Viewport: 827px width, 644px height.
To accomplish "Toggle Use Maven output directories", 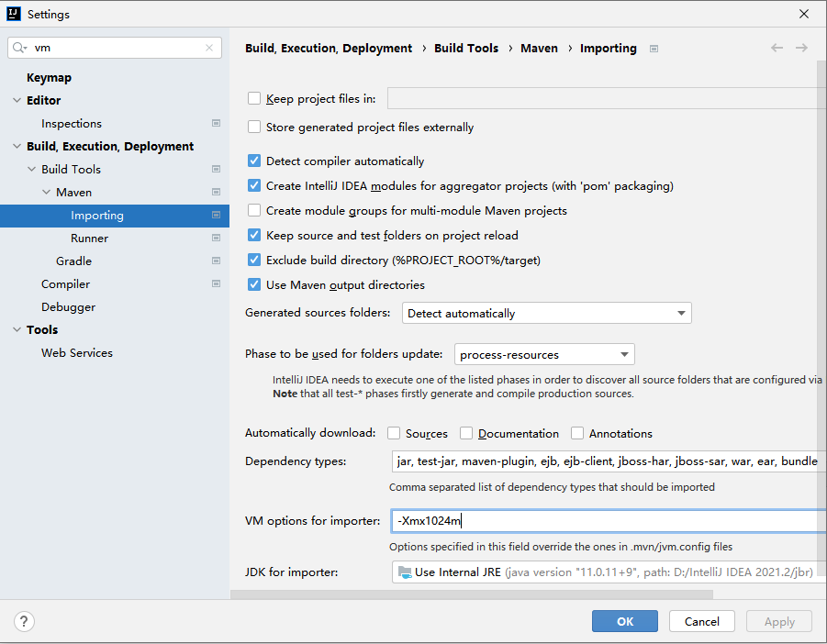I will [254, 284].
